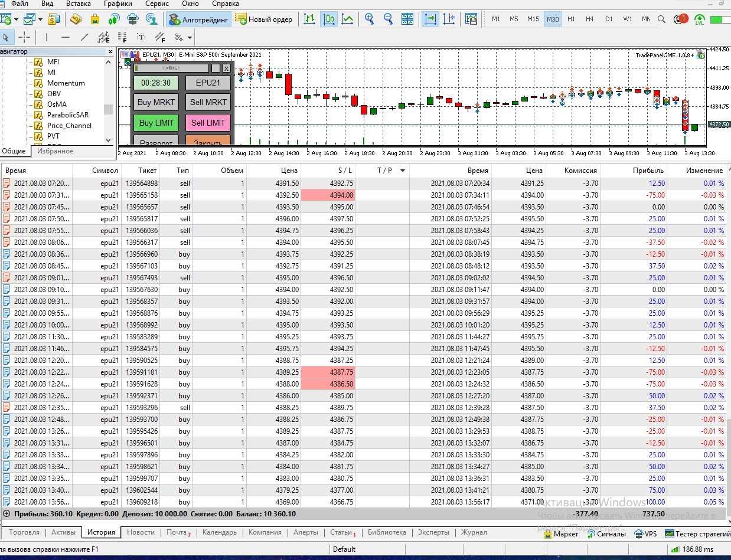Select the OsMA indicator in navigator
Screen dimensions: 731x560
(57, 104)
